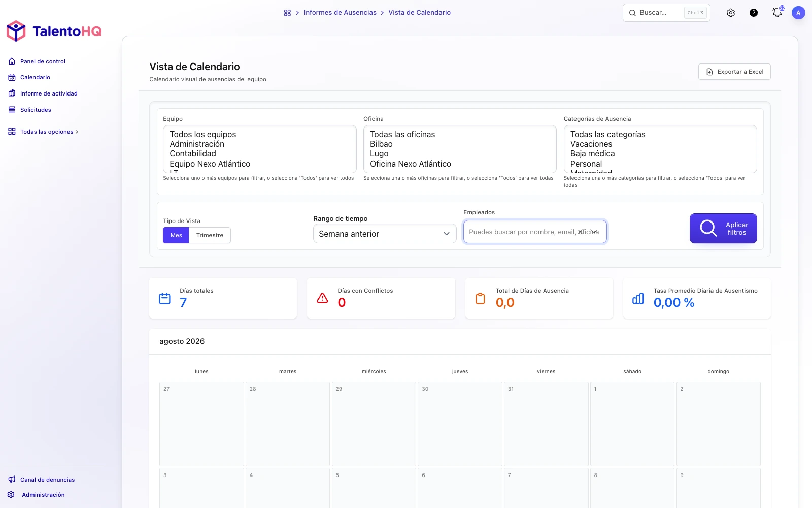Click the agosto 2026 month heading
The width and height of the screenshot is (812, 508).
pyautogui.click(x=182, y=341)
